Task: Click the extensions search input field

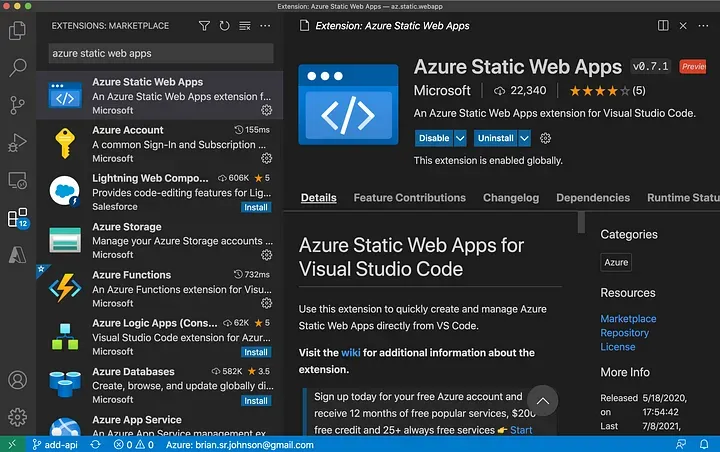Action: 161,53
